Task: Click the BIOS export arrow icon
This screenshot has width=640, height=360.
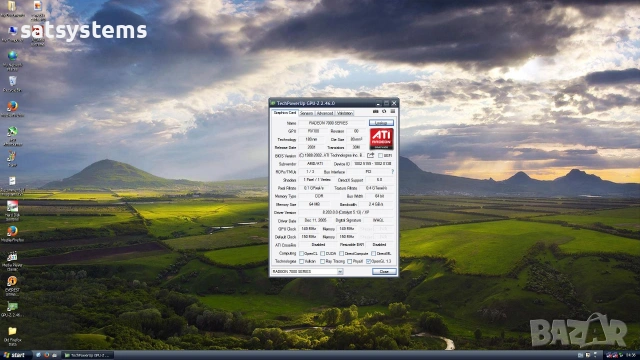Action: pyautogui.click(x=371, y=155)
